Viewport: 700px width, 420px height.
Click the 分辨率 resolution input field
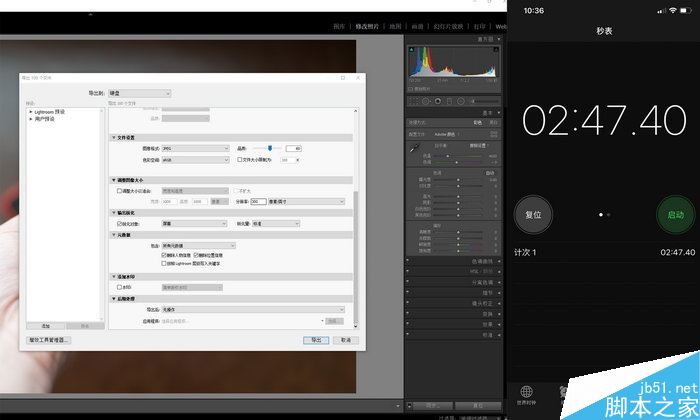pos(258,202)
